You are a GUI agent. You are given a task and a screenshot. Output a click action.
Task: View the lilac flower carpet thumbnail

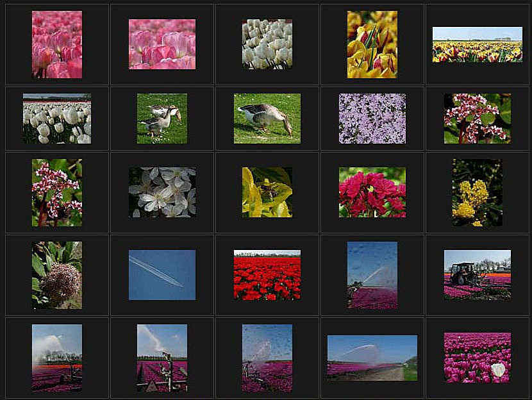point(372,119)
